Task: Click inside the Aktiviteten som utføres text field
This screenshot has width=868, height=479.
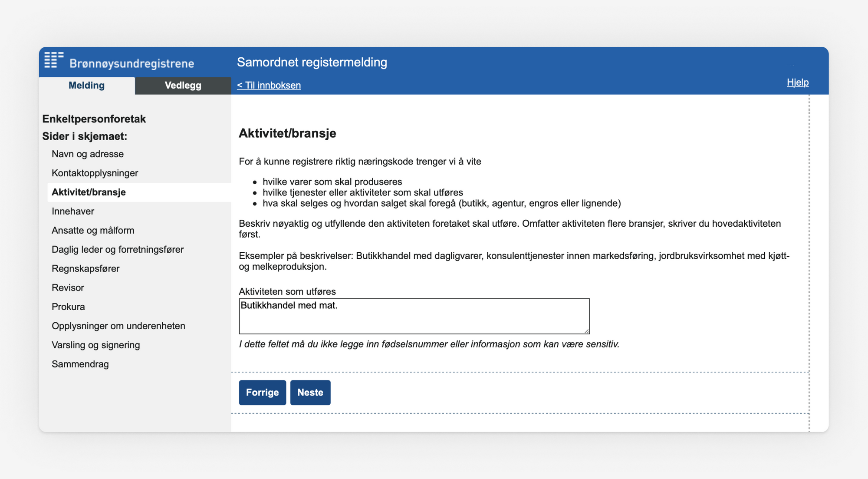Action: pos(414,316)
